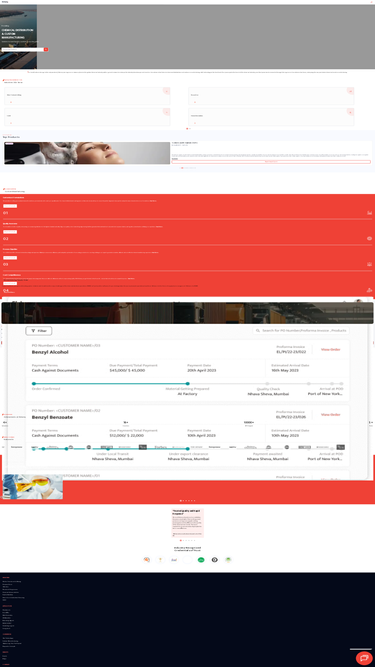Click the pink testimonial quote card
The width and height of the screenshot is (375, 667).
point(188,523)
